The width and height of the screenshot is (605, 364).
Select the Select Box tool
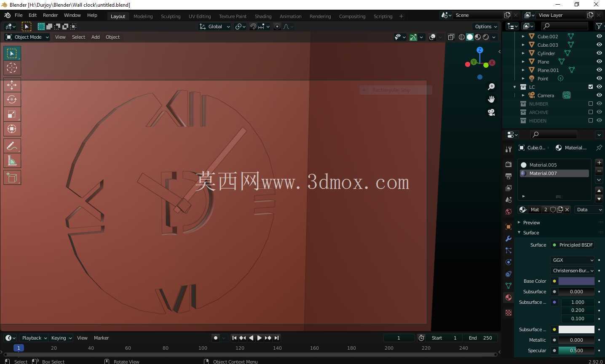[12, 53]
